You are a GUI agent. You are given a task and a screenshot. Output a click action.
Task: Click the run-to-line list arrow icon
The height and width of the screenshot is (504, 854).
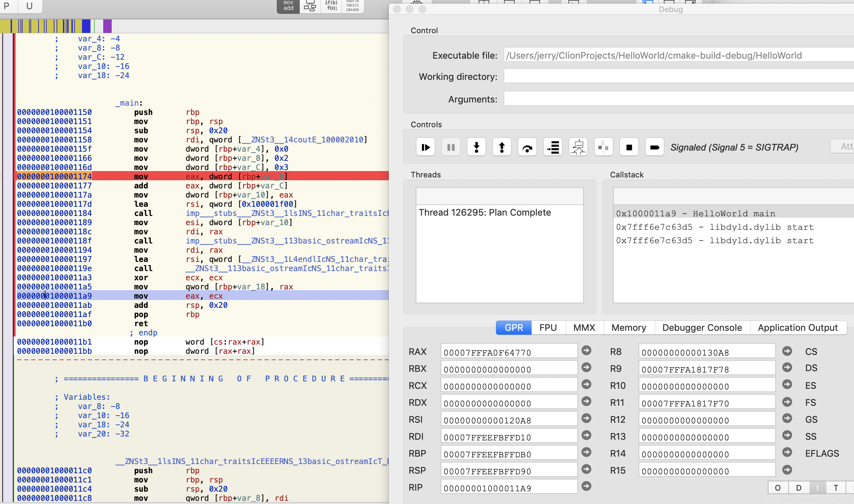tap(553, 147)
